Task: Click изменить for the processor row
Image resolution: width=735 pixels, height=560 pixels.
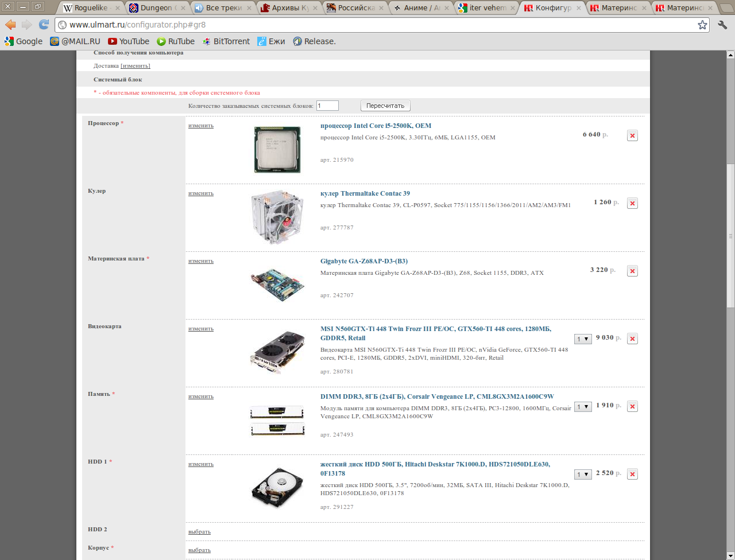Action: pos(201,126)
